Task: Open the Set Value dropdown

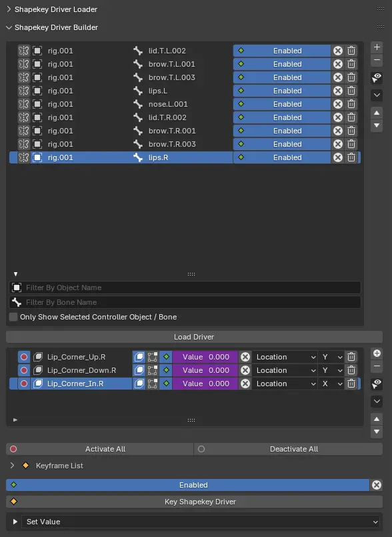Action: coord(202,522)
